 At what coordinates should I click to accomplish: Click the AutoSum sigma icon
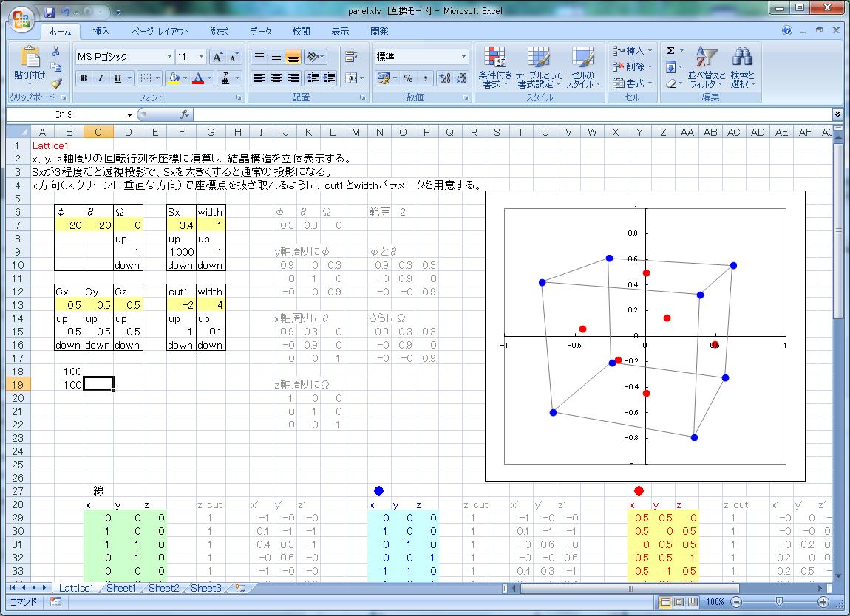tap(670, 51)
